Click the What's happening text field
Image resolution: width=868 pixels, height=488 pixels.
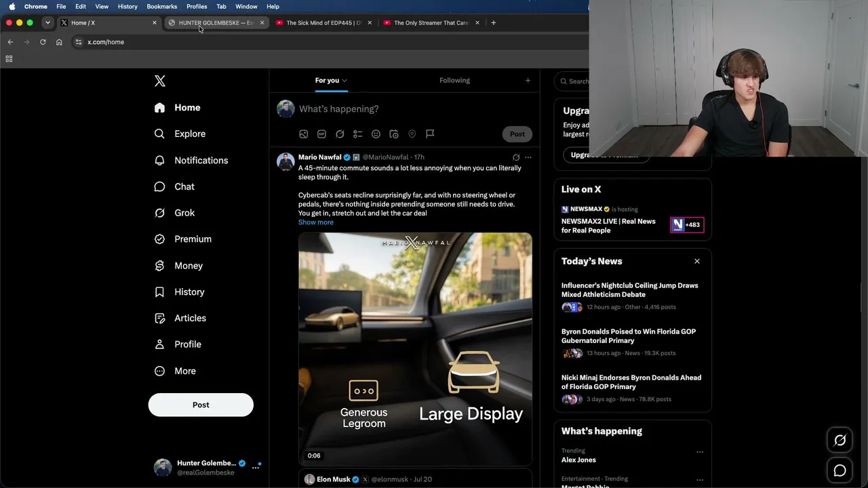coord(414,109)
